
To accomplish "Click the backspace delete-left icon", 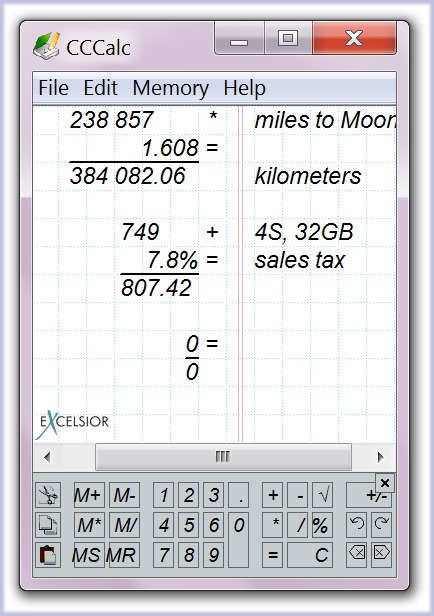I will [356, 555].
